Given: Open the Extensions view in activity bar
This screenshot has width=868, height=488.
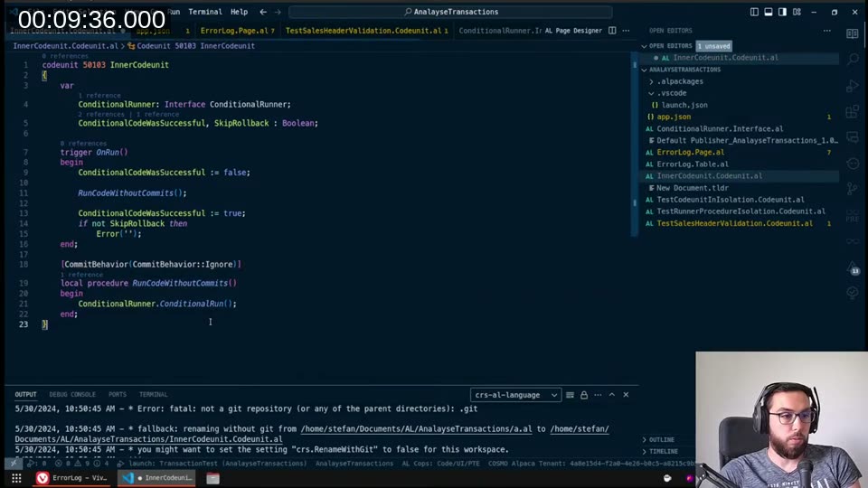Looking at the screenshot, I should click(853, 111).
